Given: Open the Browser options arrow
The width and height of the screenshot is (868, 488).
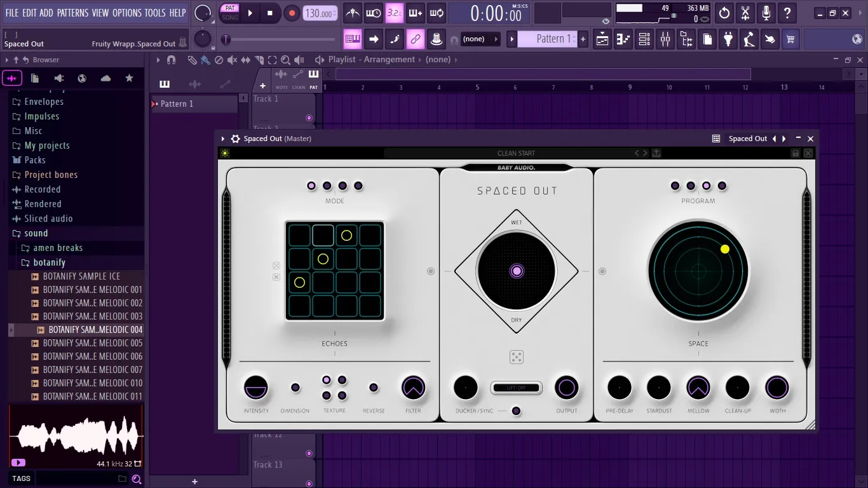Looking at the screenshot, I should [7, 60].
